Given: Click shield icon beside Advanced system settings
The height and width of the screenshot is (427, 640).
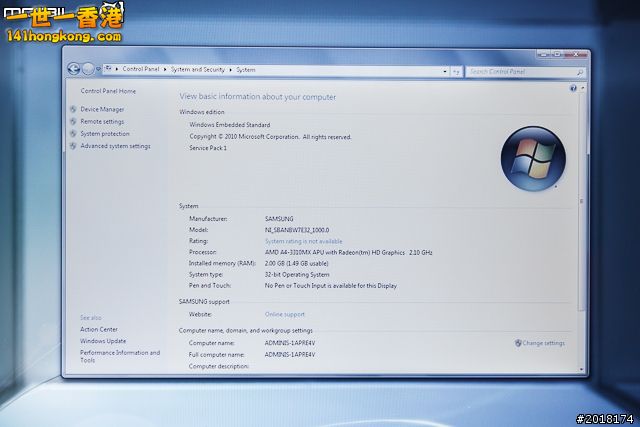Looking at the screenshot, I should 74,146.
